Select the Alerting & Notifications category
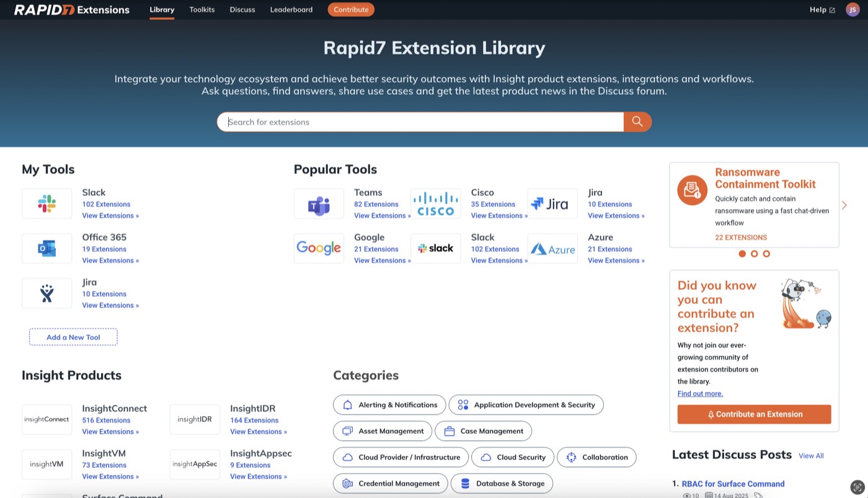This screenshot has width=868, height=498. tap(389, 405)
